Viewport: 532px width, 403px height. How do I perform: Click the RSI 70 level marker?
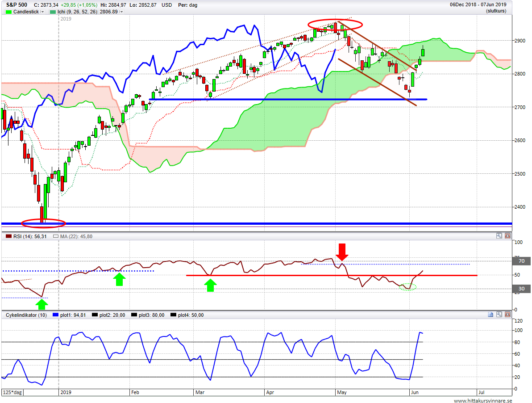(x=521, y=261)
